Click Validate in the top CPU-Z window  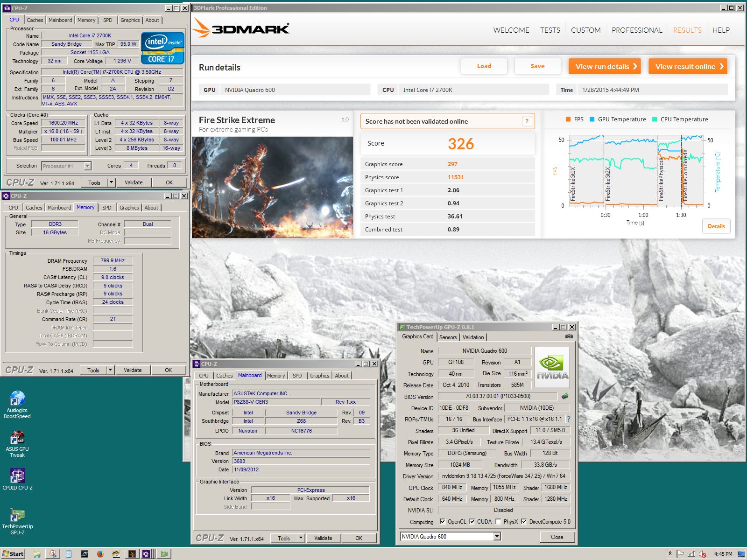[x=134, y=182]
